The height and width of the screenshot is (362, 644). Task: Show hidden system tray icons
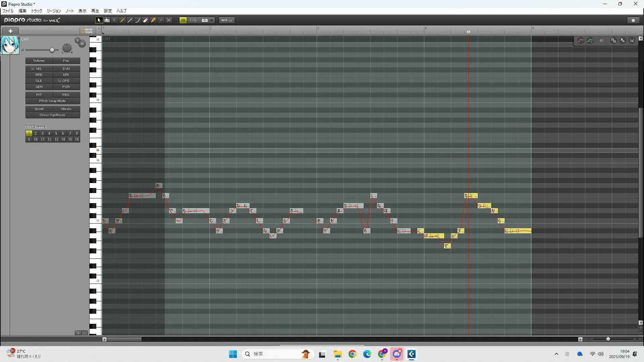[556, 354]
